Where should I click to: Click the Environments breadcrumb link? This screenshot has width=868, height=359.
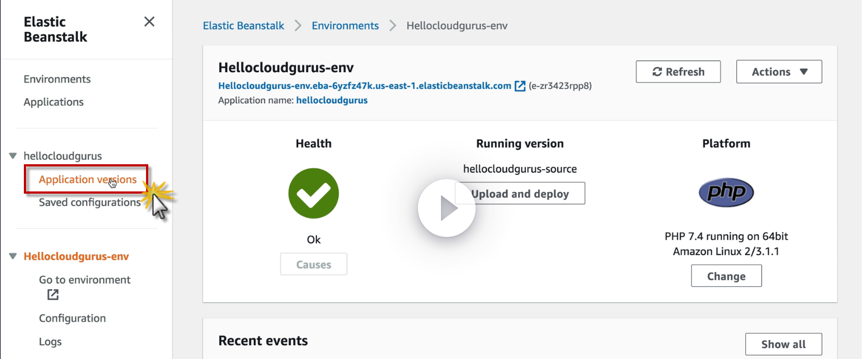[345, 26]
